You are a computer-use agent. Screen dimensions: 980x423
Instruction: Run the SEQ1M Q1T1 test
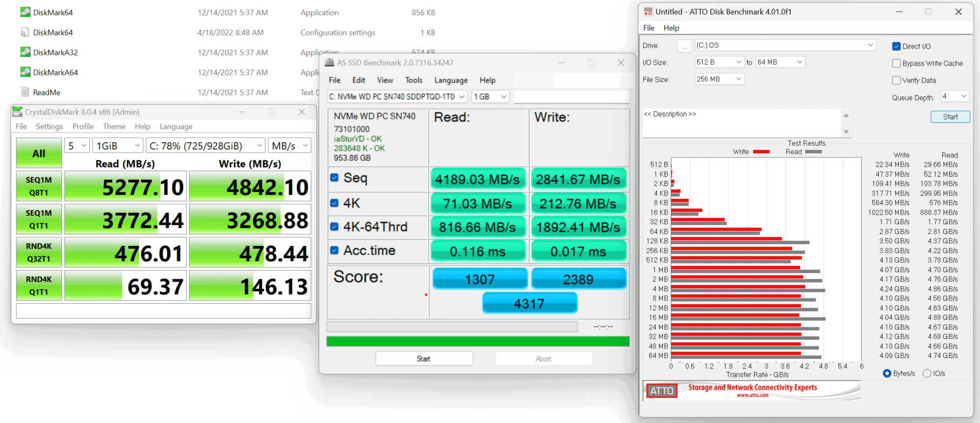pyautogui.click(x=39, y=219)
